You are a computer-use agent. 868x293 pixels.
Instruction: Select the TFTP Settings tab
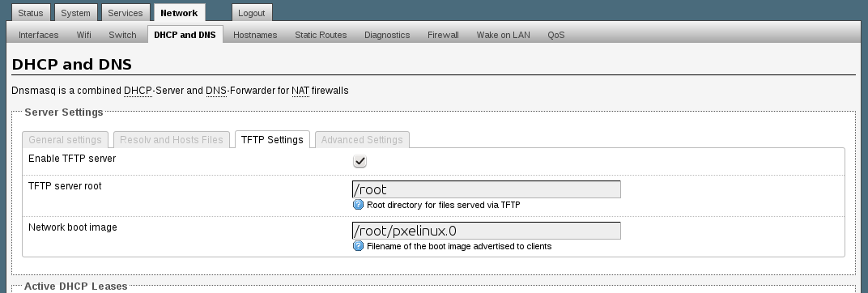click(x=272, y=139)
